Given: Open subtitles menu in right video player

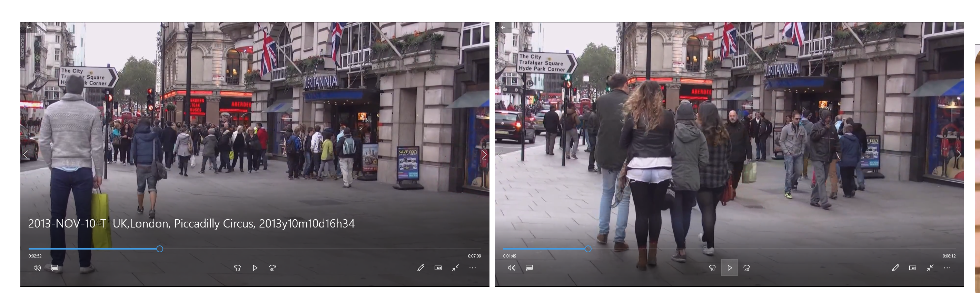Looking at the screenshot, I should tap(529, 268).
